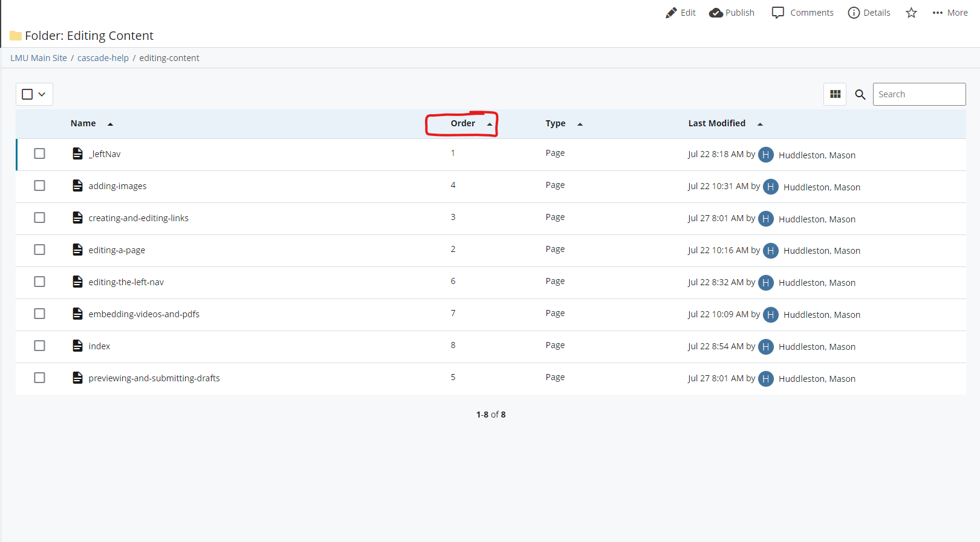Toggle the select-all checkbox

pos(27,94)
